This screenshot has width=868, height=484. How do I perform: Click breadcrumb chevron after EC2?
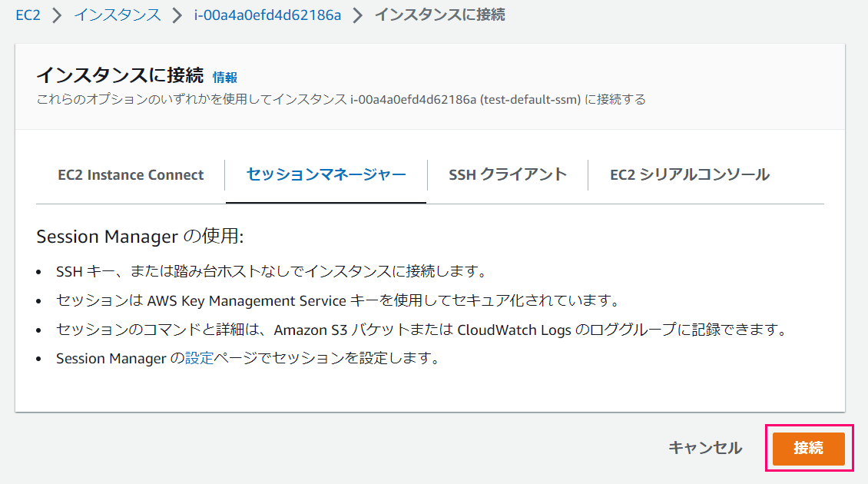pos(57,15)
